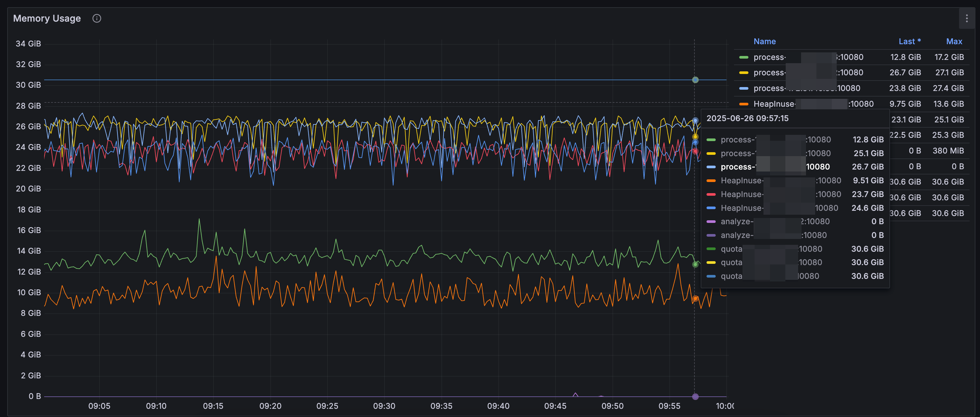Toggle orange HeapInuse series in legend
The image size is (980, 417).
pos(774,104)
